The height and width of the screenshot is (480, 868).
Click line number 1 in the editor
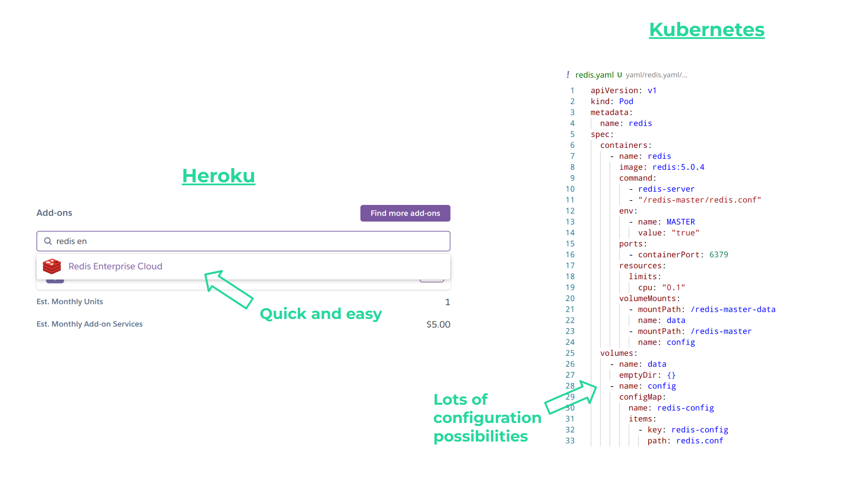click(572, 90)
